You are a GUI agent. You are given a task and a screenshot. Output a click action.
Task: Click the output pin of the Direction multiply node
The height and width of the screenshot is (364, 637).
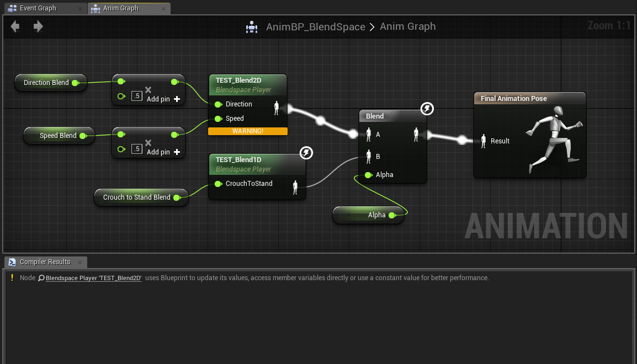point(174,82)
